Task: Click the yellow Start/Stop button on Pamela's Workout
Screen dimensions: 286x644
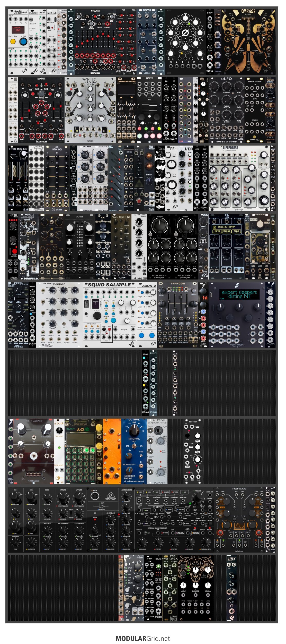Action: pyautogui.click(x=13, y=41)
